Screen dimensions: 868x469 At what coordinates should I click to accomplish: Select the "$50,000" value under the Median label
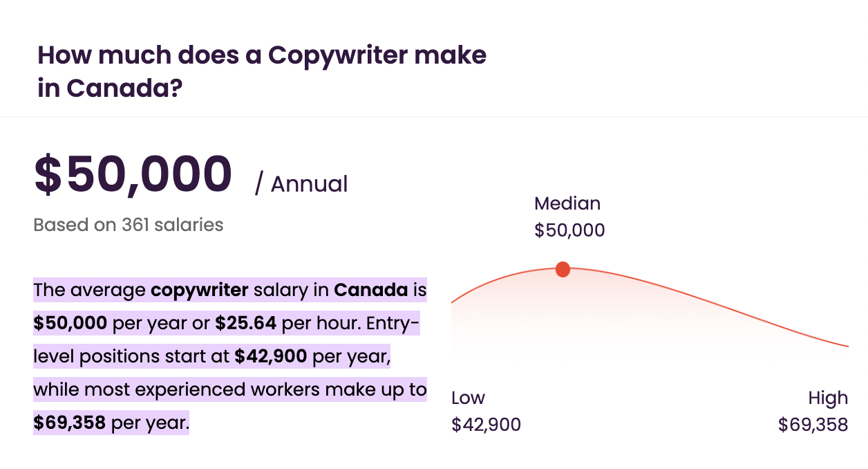[x=569, y=230]
